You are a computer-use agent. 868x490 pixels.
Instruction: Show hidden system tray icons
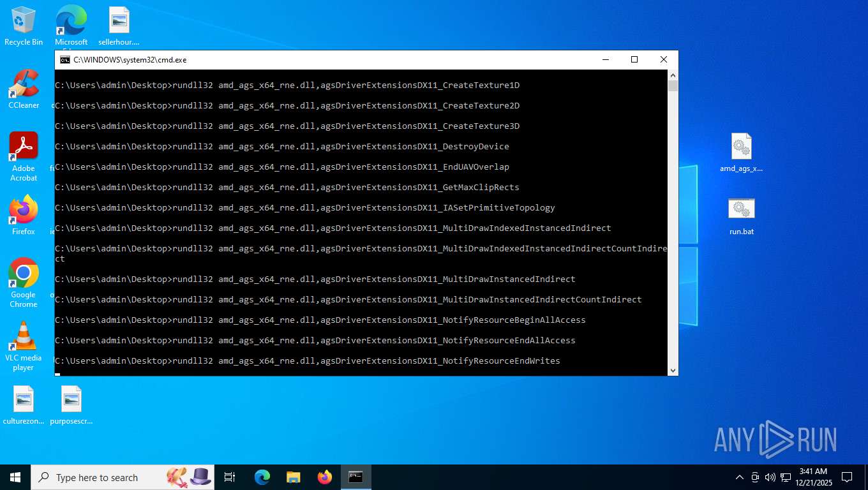(740, 477)
